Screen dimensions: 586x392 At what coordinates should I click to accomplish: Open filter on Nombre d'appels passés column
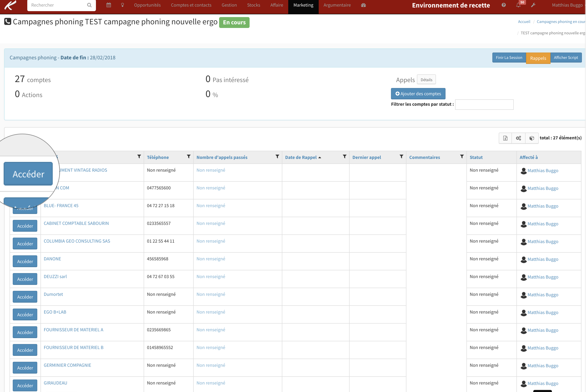point(277,157)
